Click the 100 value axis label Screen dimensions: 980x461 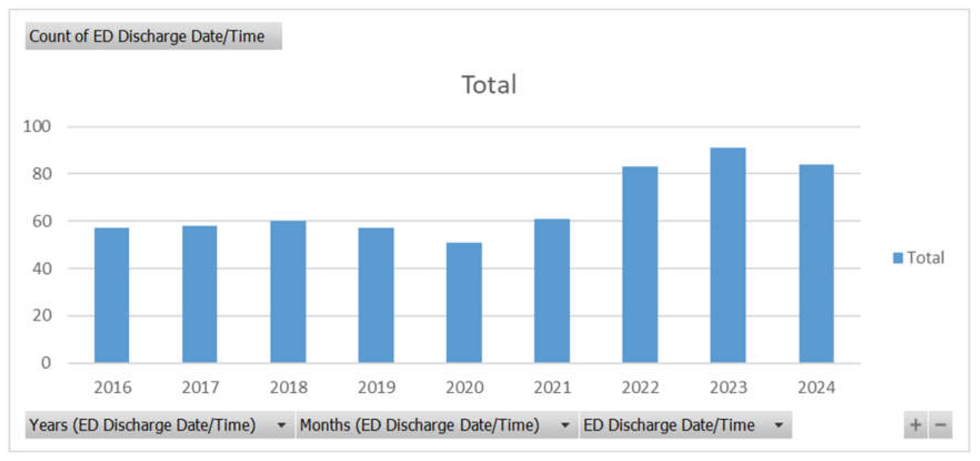[x=37, y=126]
